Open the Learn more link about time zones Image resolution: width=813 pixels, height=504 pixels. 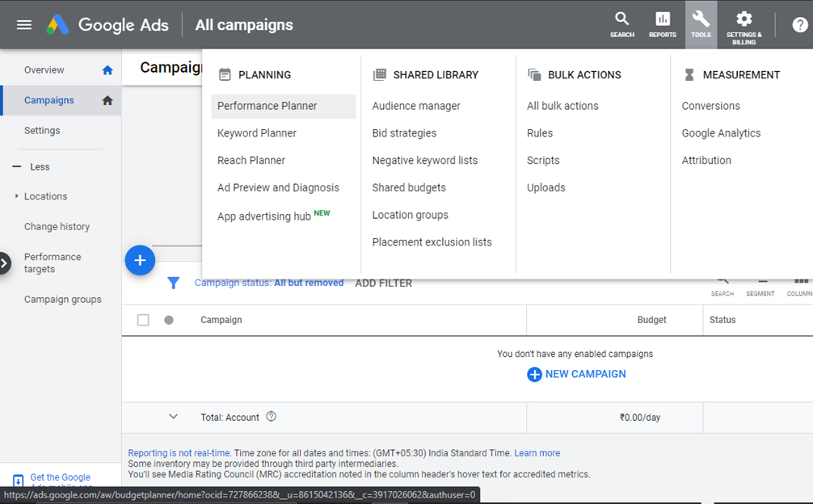click(x=537, y=452)
